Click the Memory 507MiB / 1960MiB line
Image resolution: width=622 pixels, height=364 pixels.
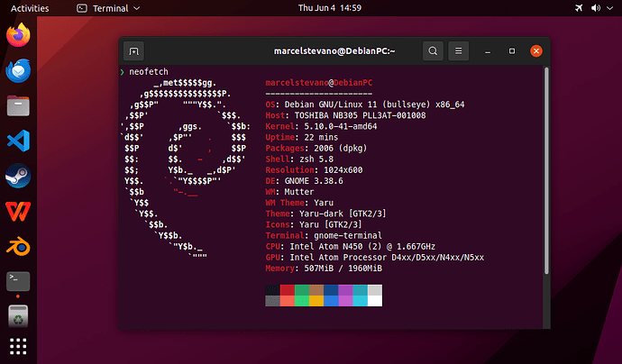[324, 268]
